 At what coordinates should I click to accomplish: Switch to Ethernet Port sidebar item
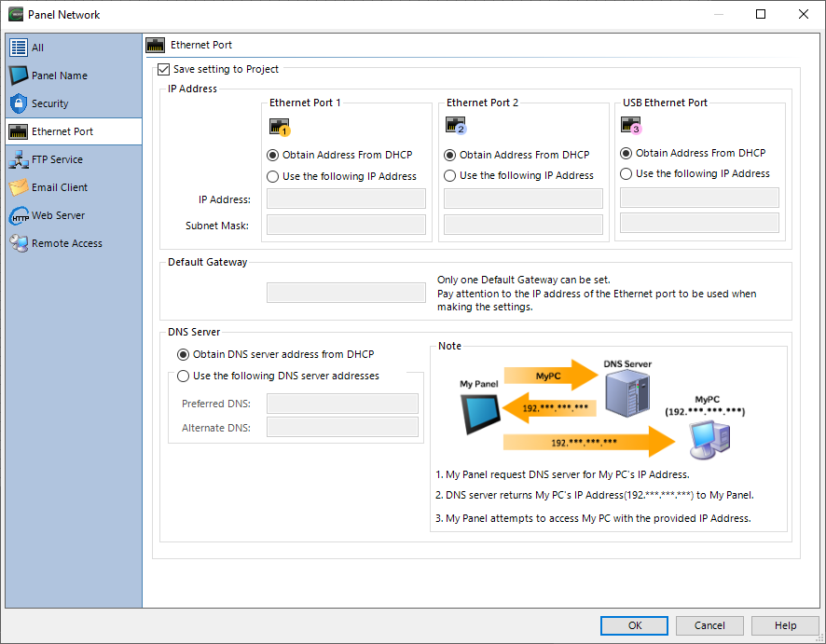pos(62,131)
